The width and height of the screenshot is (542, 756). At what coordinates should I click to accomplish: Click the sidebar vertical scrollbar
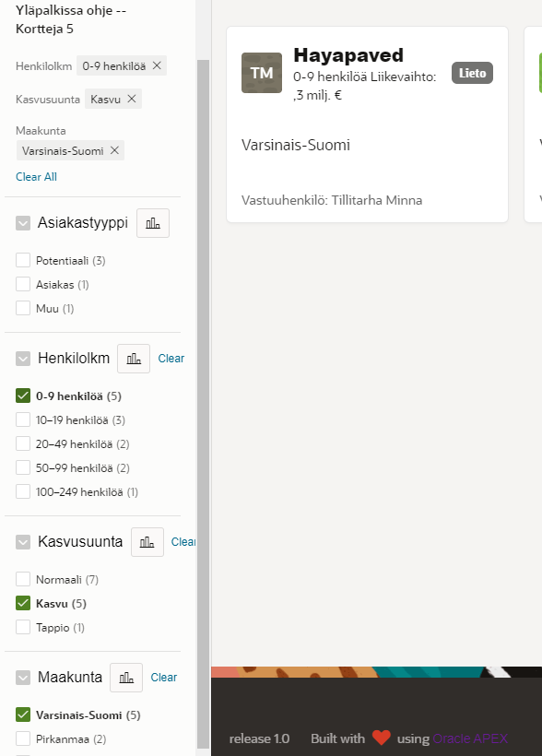point(204,404)
